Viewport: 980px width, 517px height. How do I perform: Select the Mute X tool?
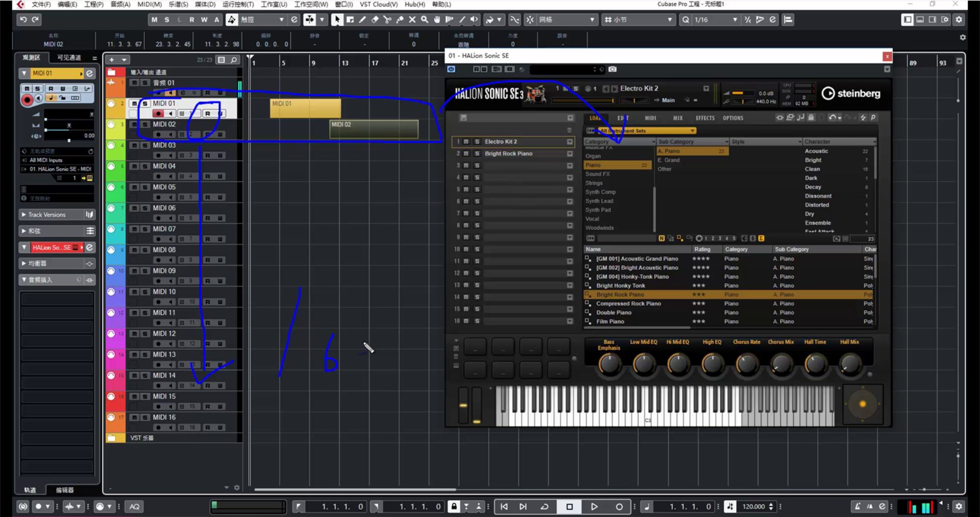pos(412,19)
